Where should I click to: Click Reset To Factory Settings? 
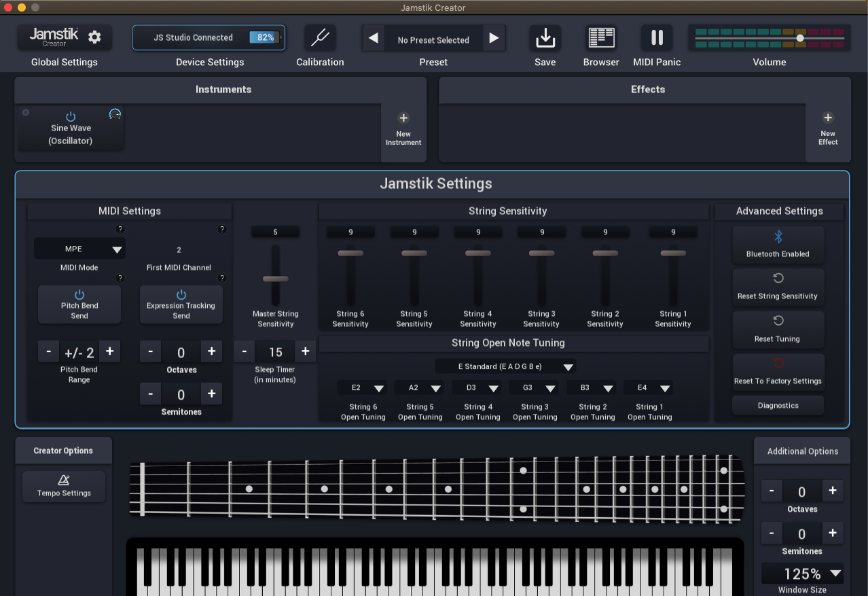(778, 372)
